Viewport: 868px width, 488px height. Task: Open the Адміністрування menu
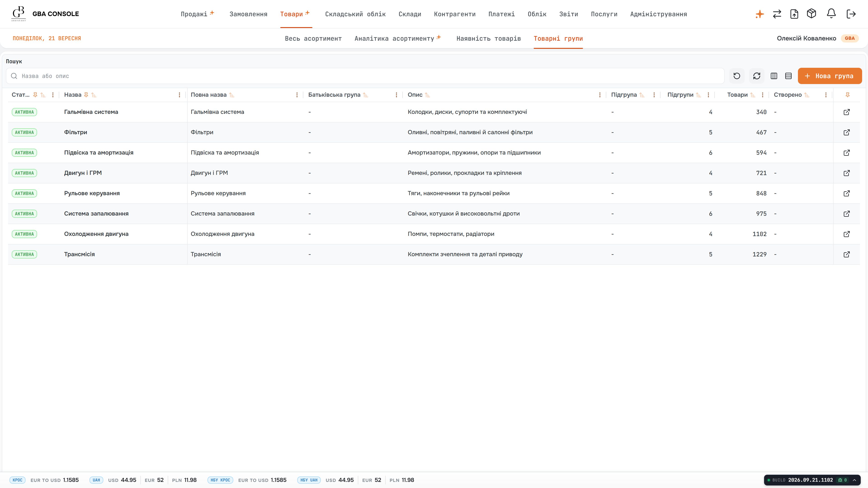(x=658, y=14)
